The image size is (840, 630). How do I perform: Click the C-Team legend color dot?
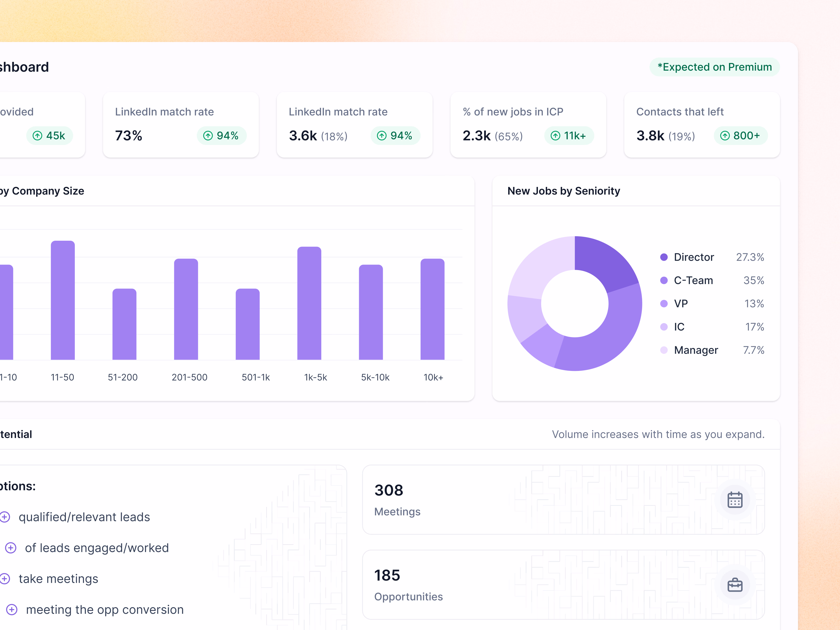[x=664, y=280]
